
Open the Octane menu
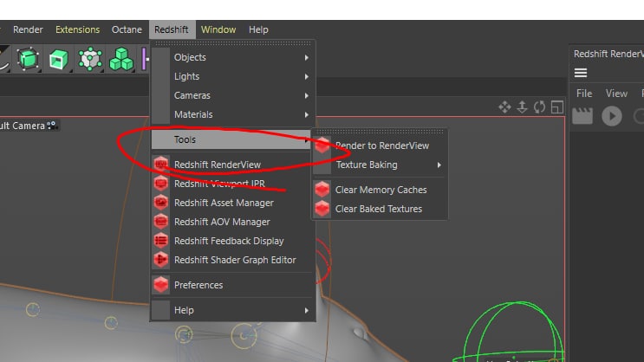pyautogui.click(x=127, y=29)
